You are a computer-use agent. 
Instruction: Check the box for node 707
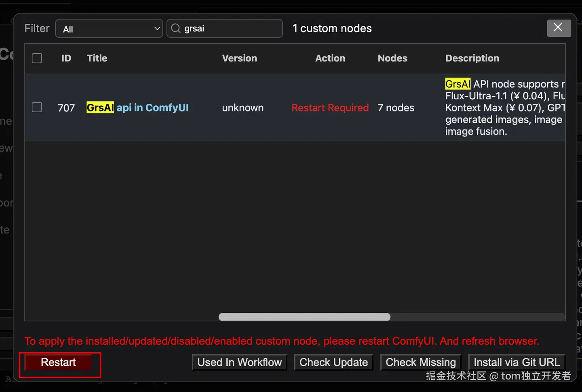[x=37, y=107]
